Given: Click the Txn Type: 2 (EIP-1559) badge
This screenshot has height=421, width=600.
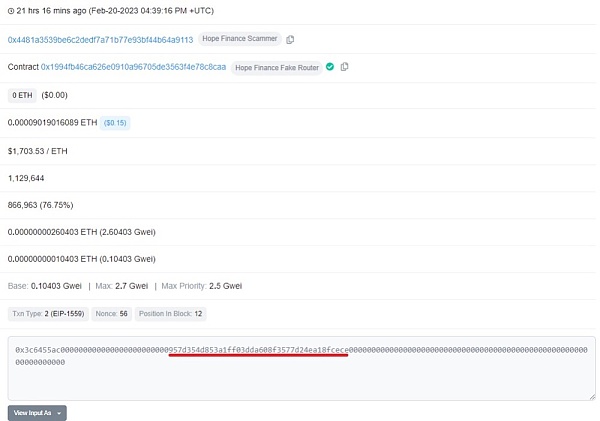Looking at the screenshot, I should click(47, 313).
